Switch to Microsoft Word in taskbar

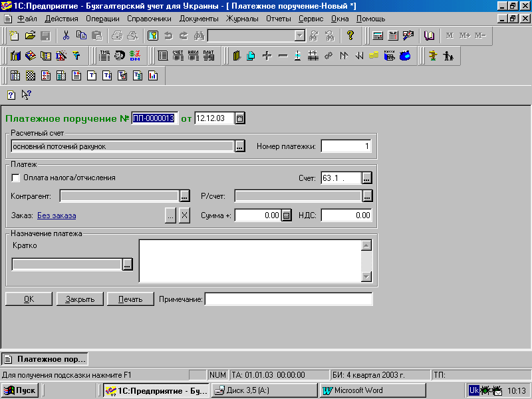pyautogui.click(x=372, y=390)
